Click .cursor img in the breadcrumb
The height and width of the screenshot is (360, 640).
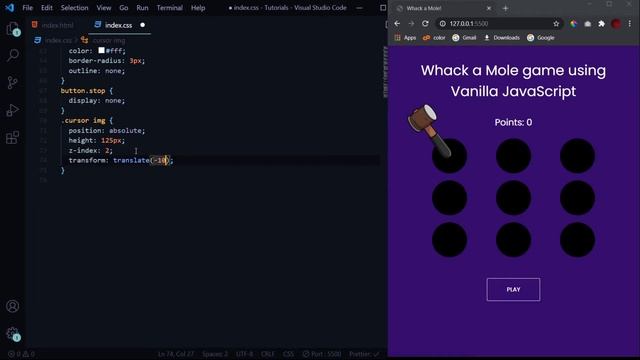[109, 40]
